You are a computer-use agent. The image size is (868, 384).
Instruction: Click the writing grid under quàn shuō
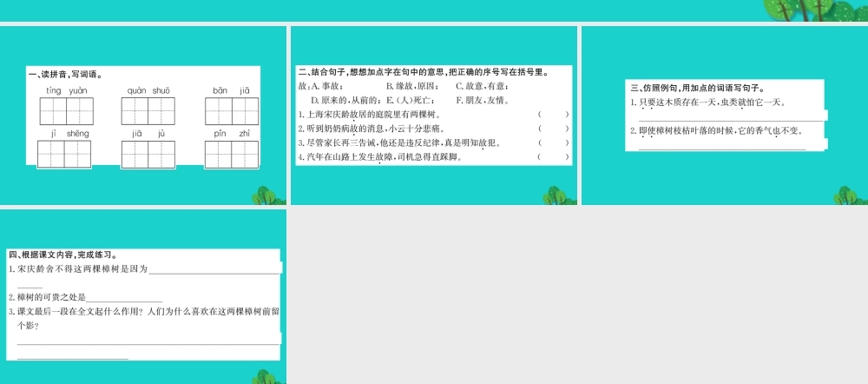point(148,111)
